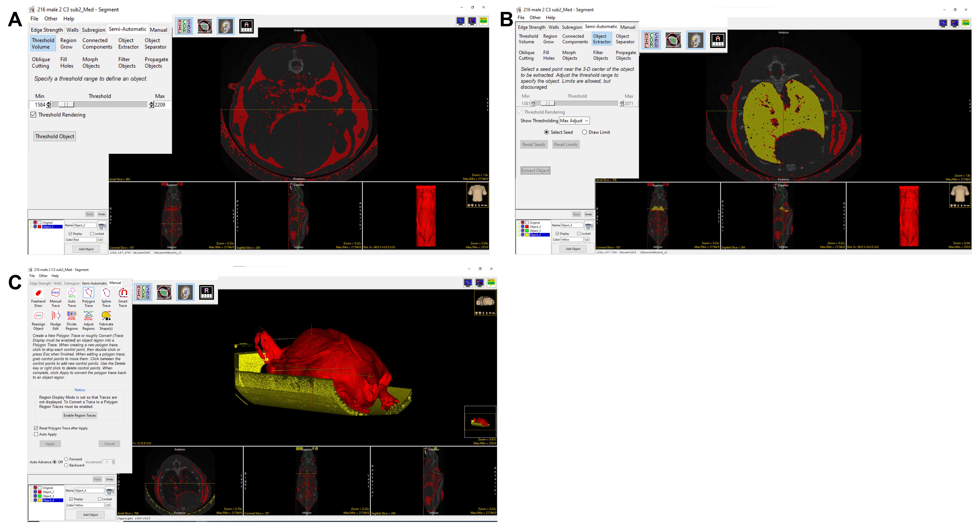Click the oblique cube view icon in window A
The image size is (980, 527).
coord(205,26)
